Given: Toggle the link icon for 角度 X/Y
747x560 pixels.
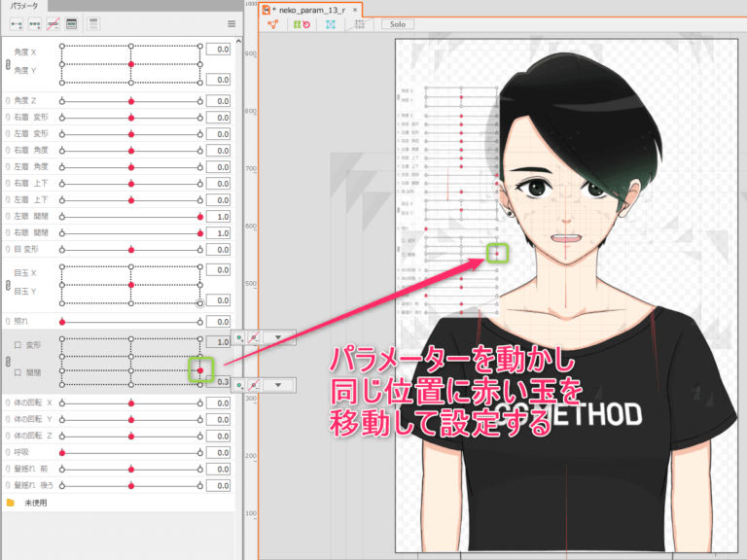Looking at the screenshot, I should click(8, 64).
